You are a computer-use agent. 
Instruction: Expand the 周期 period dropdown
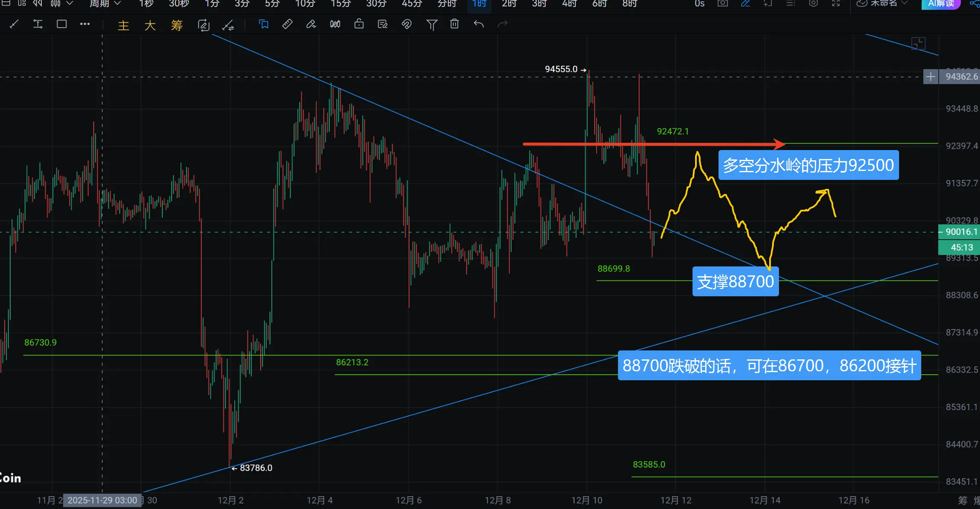(x=105, y=3)
